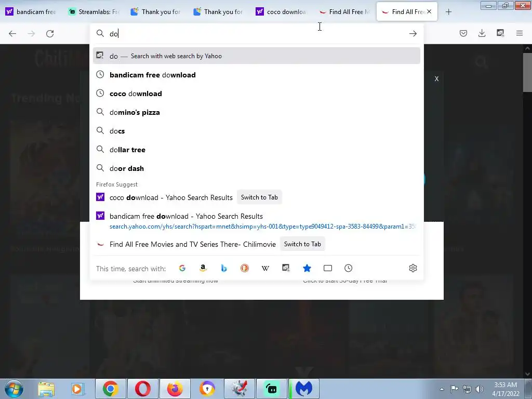Reload the current page
Image resolution: width=532 pixels, height=399 pixels.
pos(50,34)
